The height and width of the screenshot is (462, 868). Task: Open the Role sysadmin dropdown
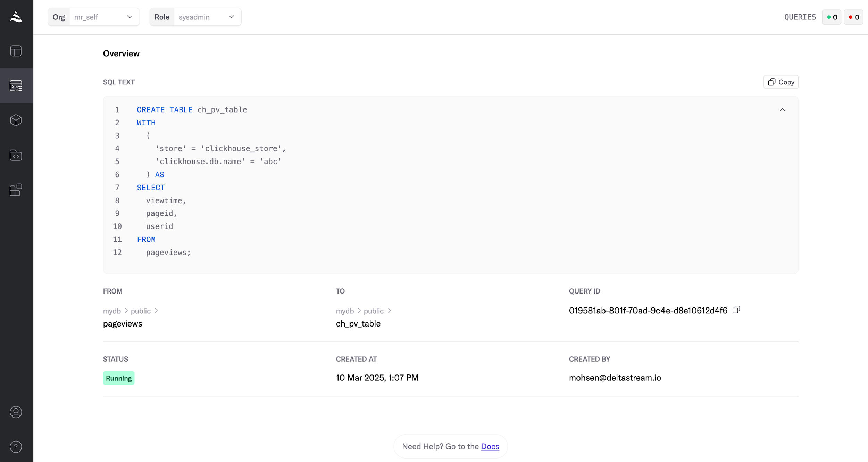tap(206, 17)
